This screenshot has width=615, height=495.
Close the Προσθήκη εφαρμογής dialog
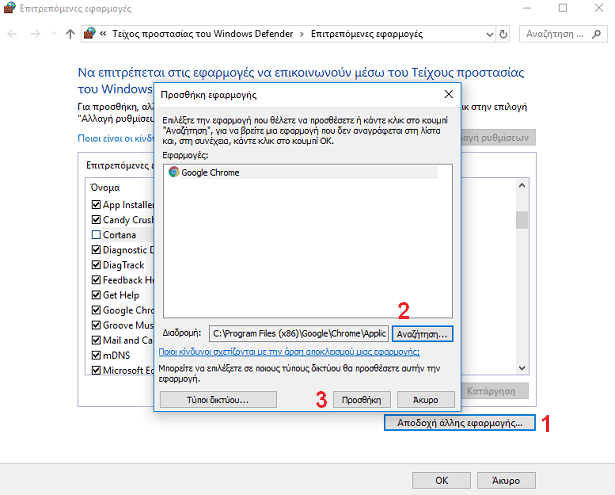click(449, 94)
